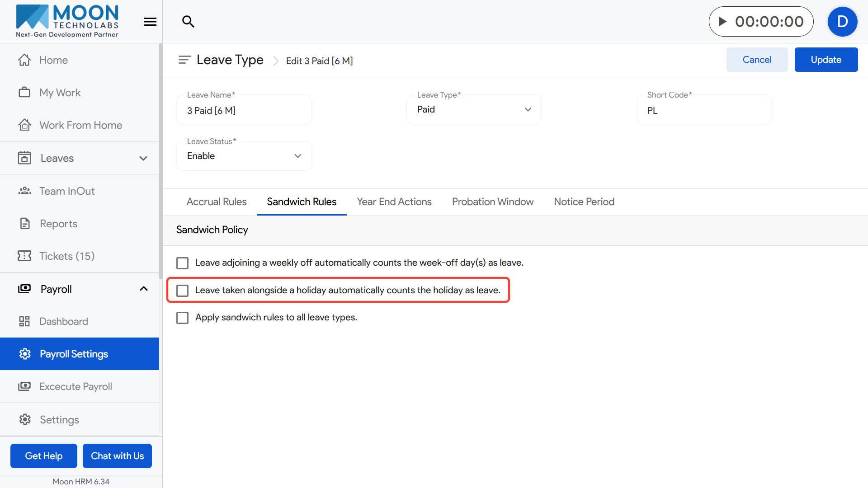Check holiday counts as leave option
Screen dimensions: 868x488
(183, 291)
